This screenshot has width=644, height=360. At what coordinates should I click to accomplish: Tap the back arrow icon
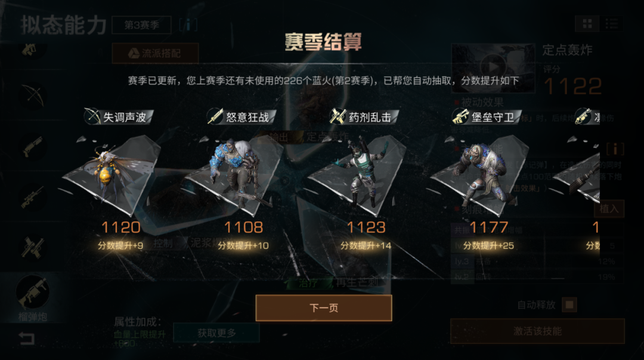click(x=27, y=339)
